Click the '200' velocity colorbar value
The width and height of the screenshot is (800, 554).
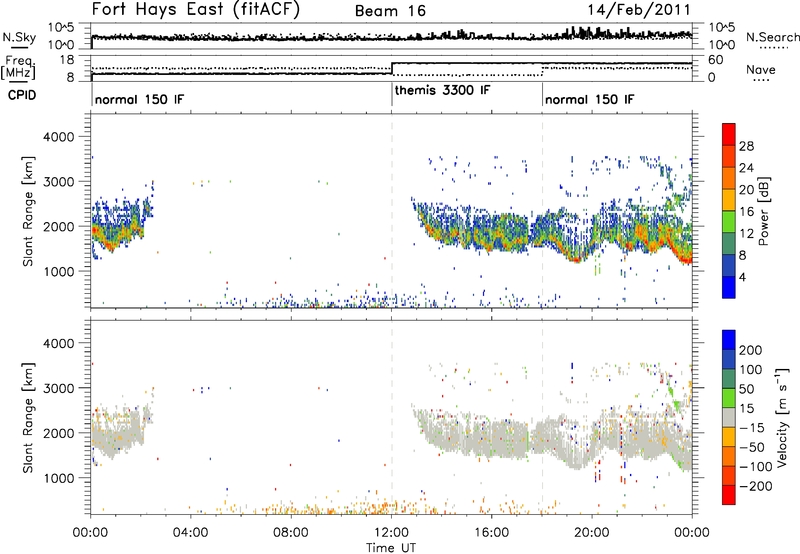click(750, 350)
